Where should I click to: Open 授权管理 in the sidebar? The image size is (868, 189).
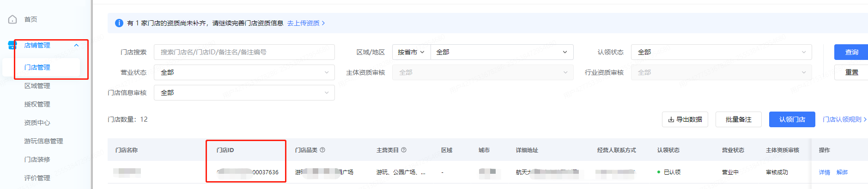coord(37,104)
